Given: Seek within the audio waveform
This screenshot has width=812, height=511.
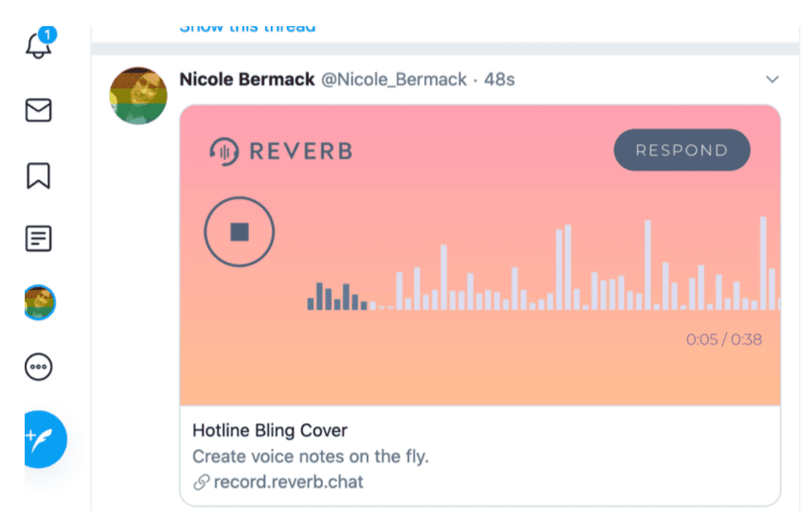Looking at the screenshot, I should 544,263.
